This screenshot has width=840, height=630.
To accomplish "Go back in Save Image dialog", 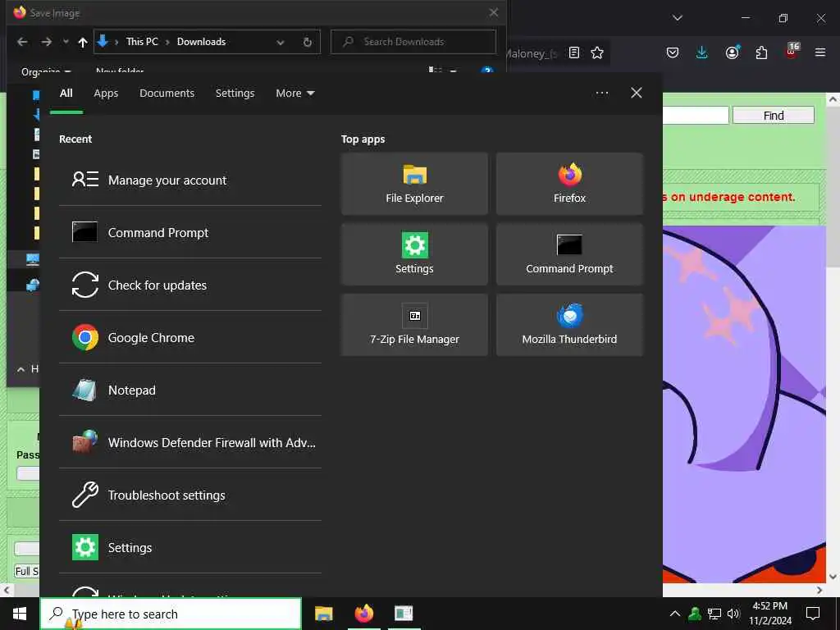I will click(x=22, y=42).
